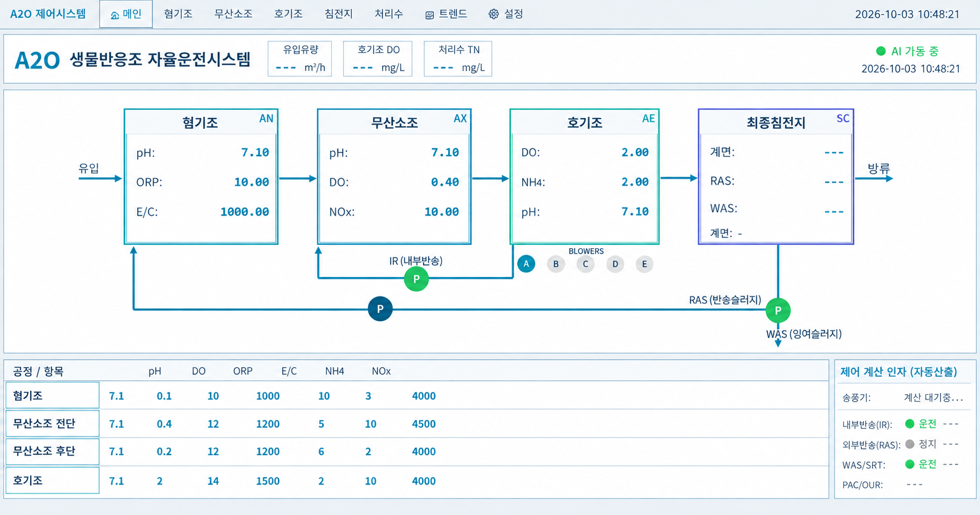Image resolution: width=980 pixels, height=515 pixels.
Task: Select blower B indicator
Action: tap(556, 264)
